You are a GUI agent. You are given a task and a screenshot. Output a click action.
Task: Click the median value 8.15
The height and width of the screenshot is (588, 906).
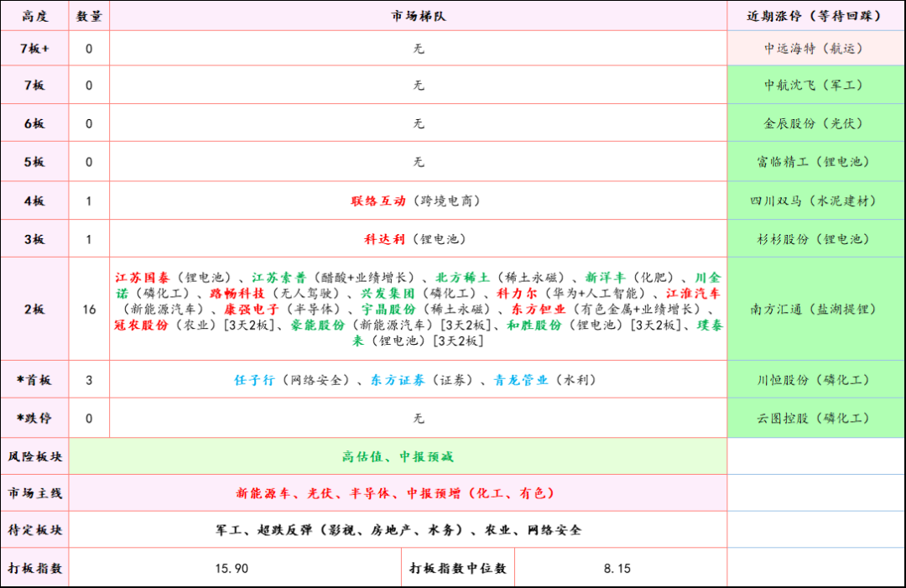tap(617, 569)
